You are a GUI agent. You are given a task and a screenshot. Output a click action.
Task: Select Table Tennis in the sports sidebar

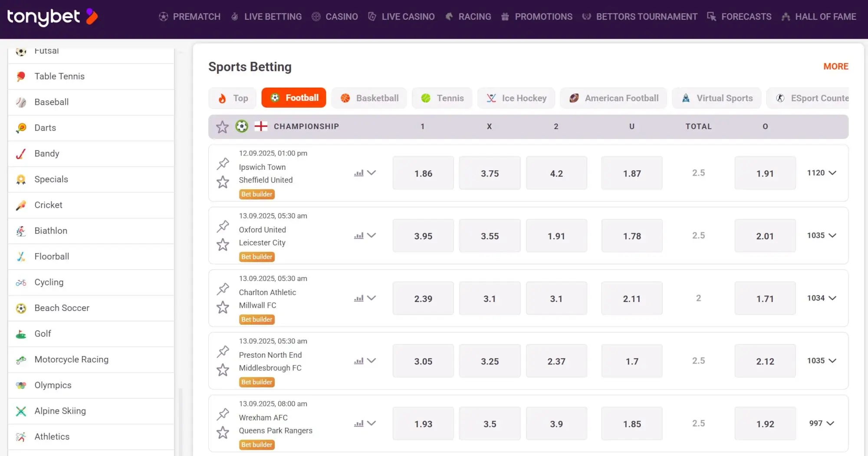click(59, 76)
